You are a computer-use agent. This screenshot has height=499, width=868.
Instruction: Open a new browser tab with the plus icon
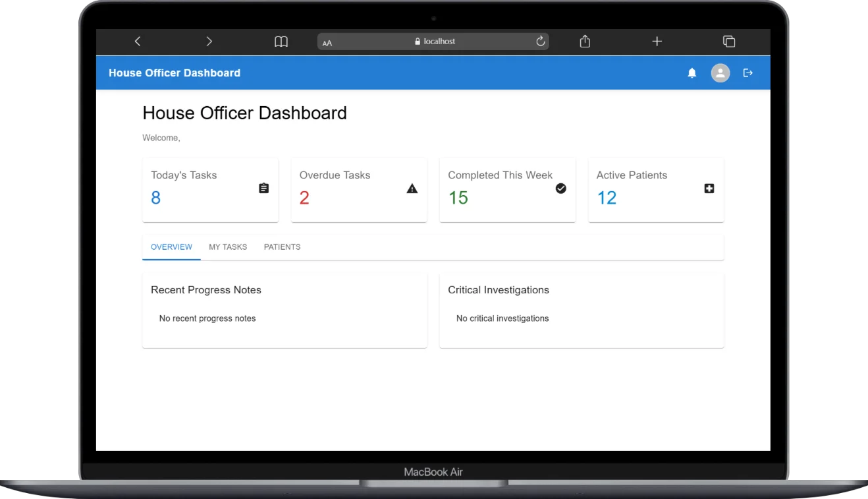[x=657, y=41]
